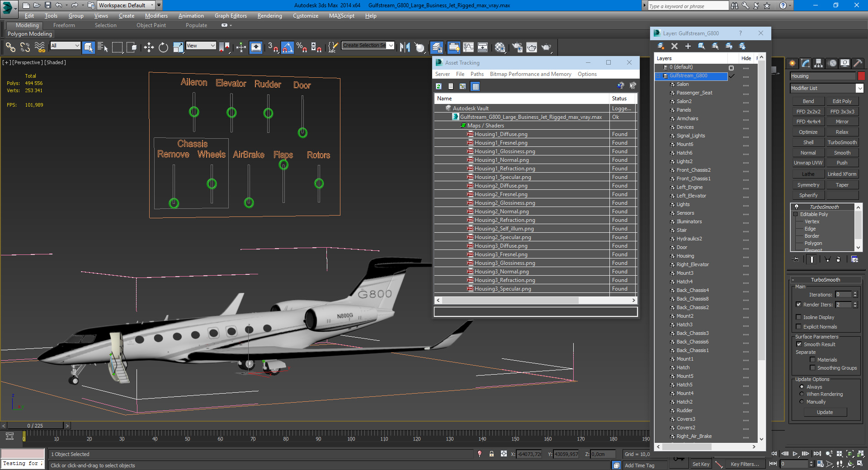
Task: Check Separate by Smoothing Groups option
Action: (812, 368)
